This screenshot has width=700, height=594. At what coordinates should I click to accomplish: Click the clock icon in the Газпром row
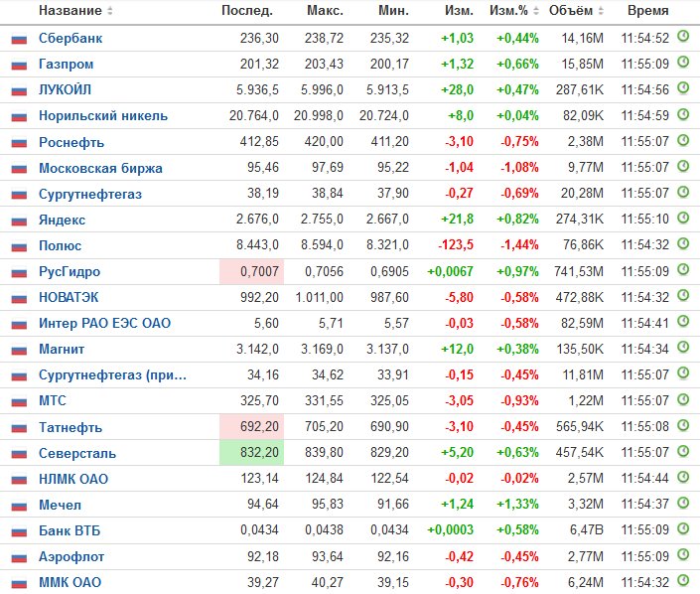pyautogui.click(x=683, y=62)
